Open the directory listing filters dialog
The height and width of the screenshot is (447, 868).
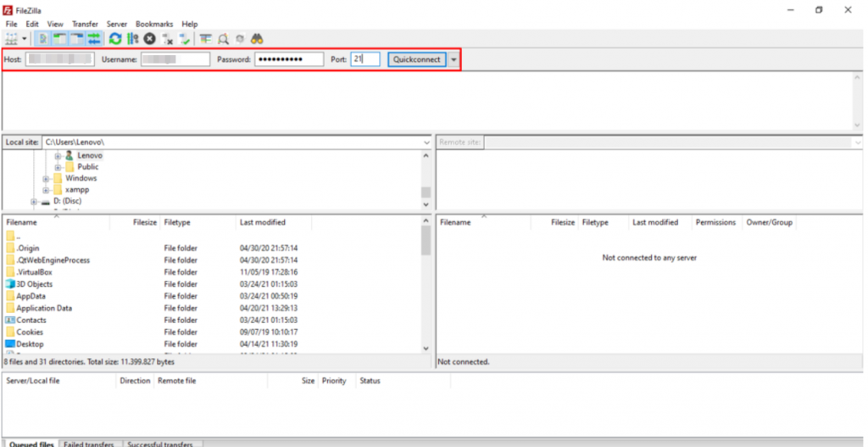point(206,39)
